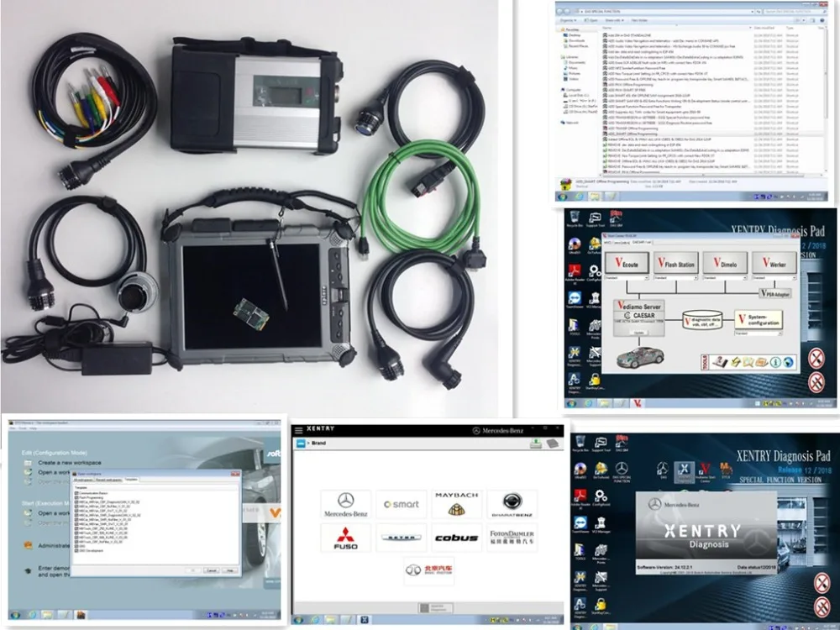Screen dimensions: 840x630
Task: Switch to the CAESAR tab in Start Center
Action: (x=640, y=242)
